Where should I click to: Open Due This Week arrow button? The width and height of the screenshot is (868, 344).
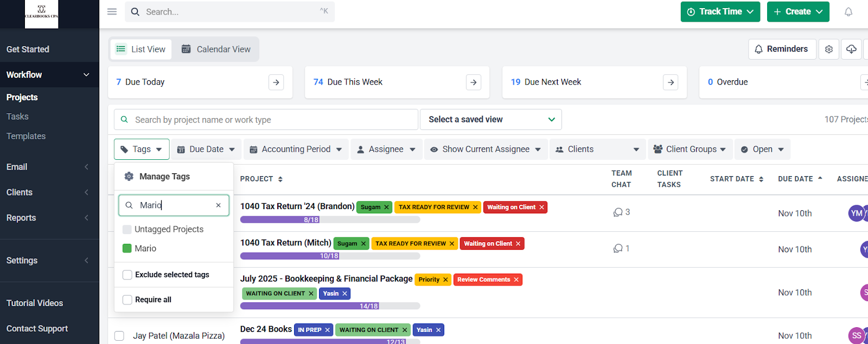click(473, 82)
